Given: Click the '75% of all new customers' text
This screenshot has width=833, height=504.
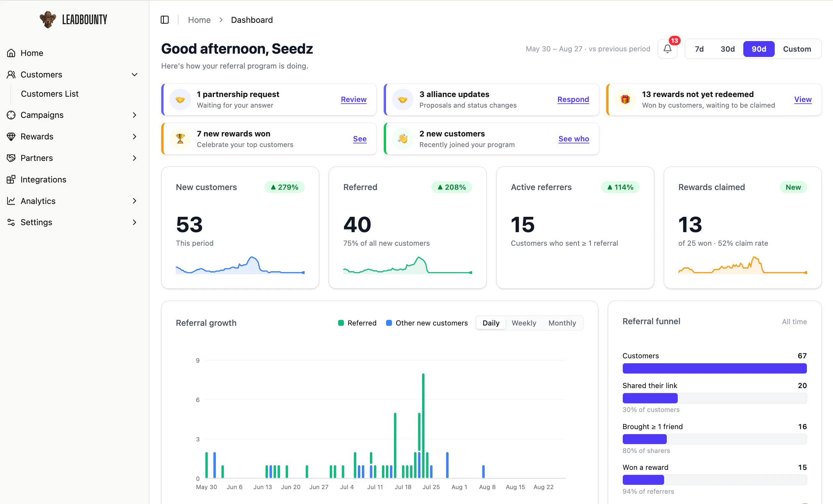Looking at the screenshot, I should [386, 243].
